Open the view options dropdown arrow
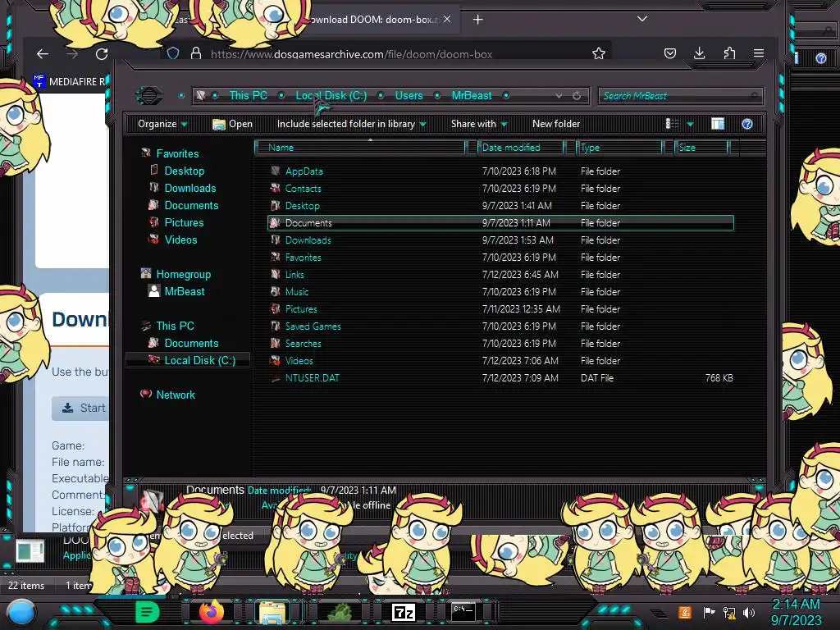The width and height of the screenshot is (840, 630). tap(691, 125)
